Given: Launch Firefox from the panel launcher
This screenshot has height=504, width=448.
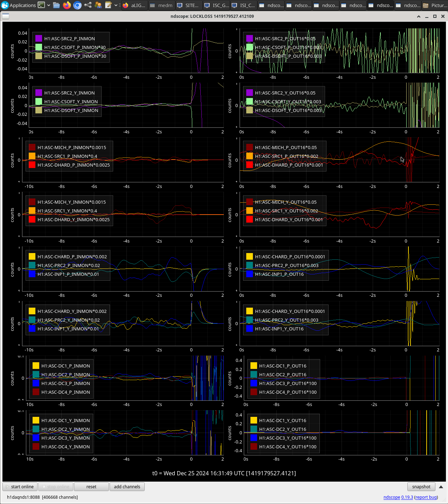Looking at the screenshot, I should (67, 5).
